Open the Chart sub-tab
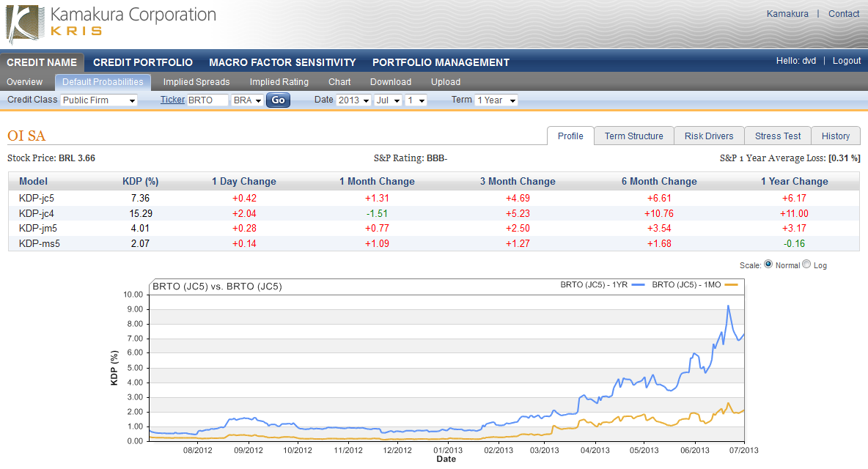The image size is (868, 469). click(x=339, y=82)
